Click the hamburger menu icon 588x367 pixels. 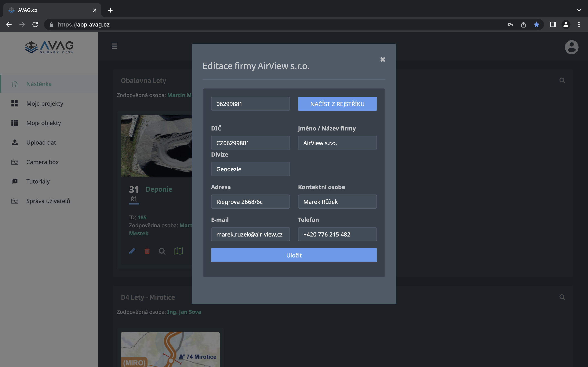[114, 46]
